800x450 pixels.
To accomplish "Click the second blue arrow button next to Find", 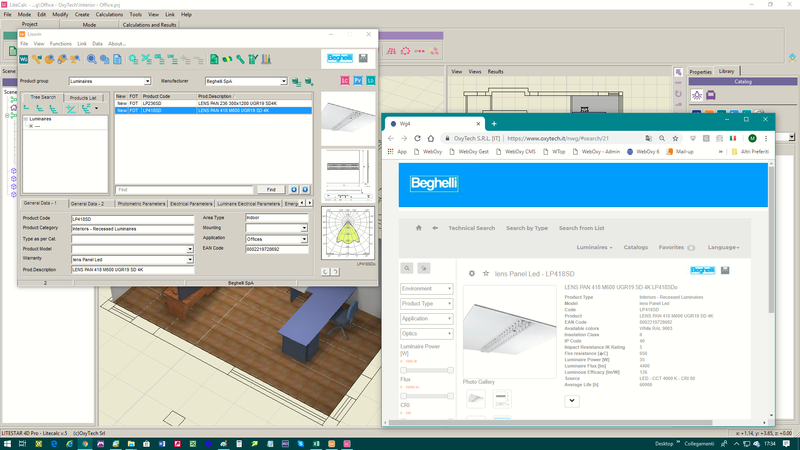I will coord(305,190).
